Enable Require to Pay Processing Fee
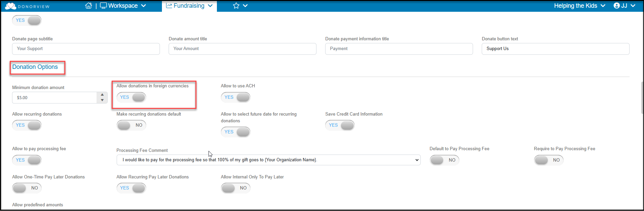 pyautogui.click(x=548, y=160)
